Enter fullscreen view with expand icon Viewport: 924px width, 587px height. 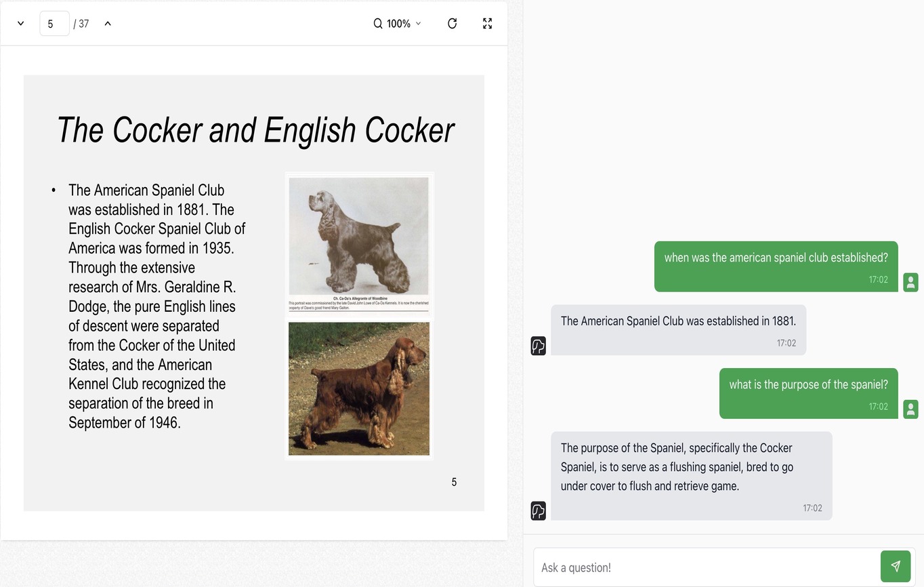point(487,24)
